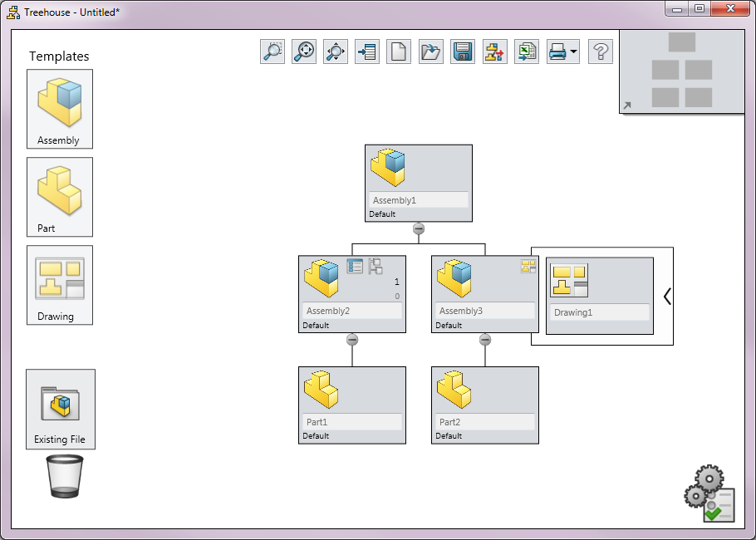
Task: Open the Help question mark button
Action: coord(601,52)
